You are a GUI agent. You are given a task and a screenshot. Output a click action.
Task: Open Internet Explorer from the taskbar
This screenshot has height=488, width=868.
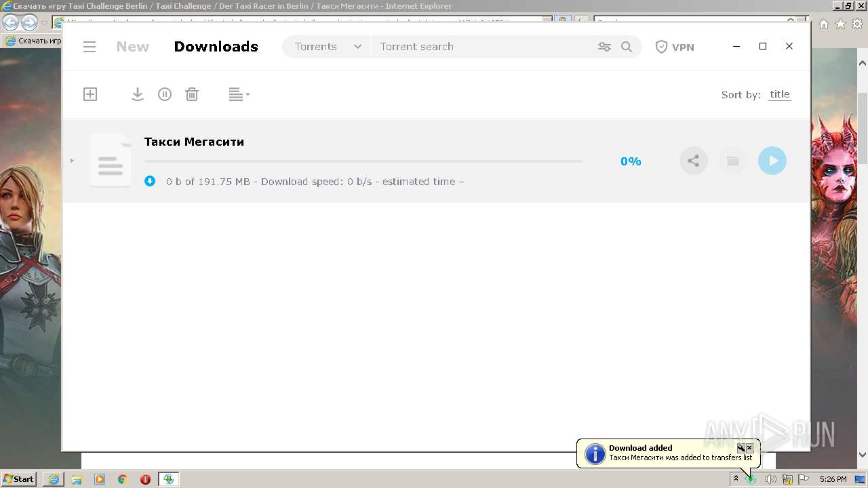pos(54,479)
